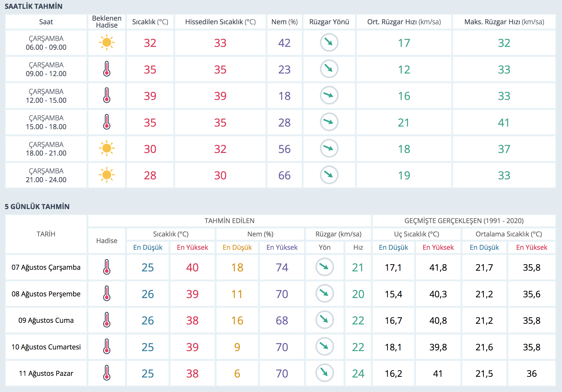Click wind direction arrow for 12.00 - 15.00

click(329, 95)
